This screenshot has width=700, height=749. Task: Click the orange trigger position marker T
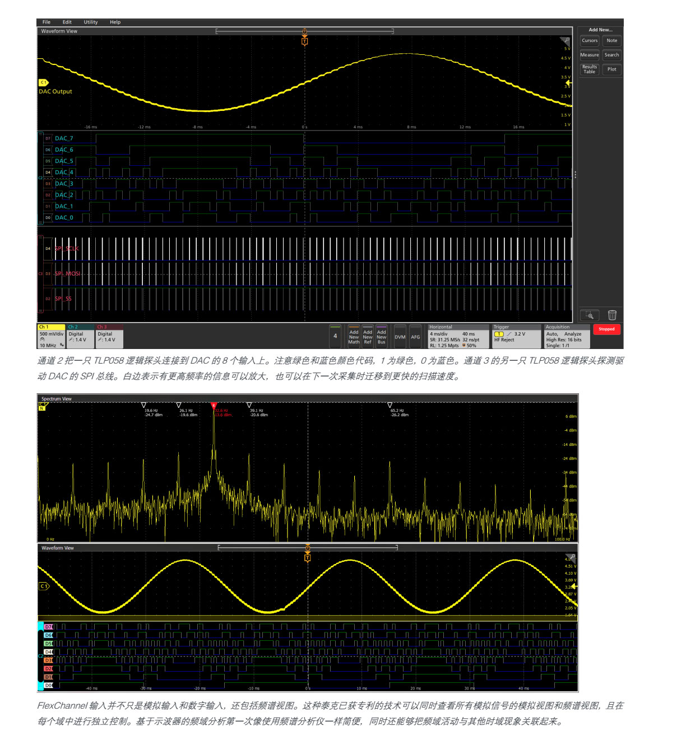coord(304,41)
